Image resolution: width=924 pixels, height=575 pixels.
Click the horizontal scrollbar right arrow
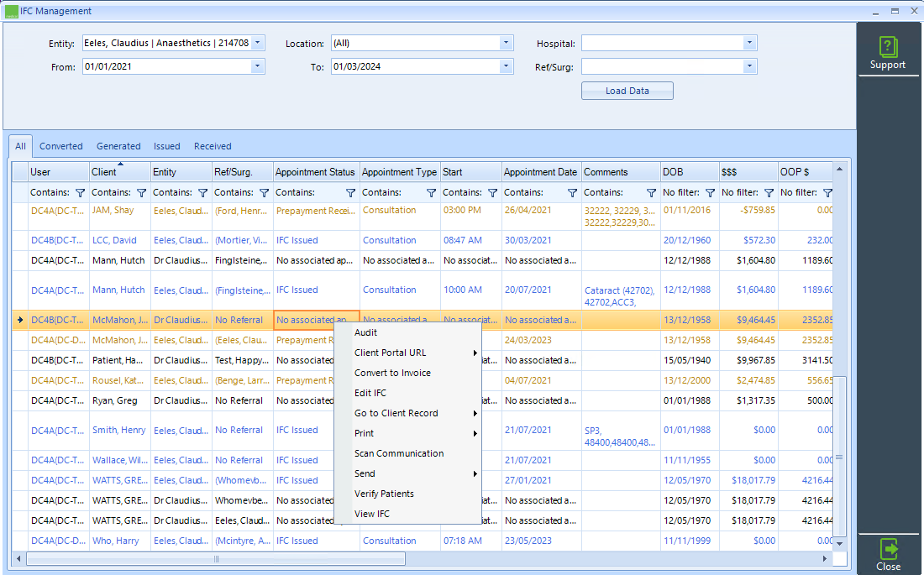825,558
